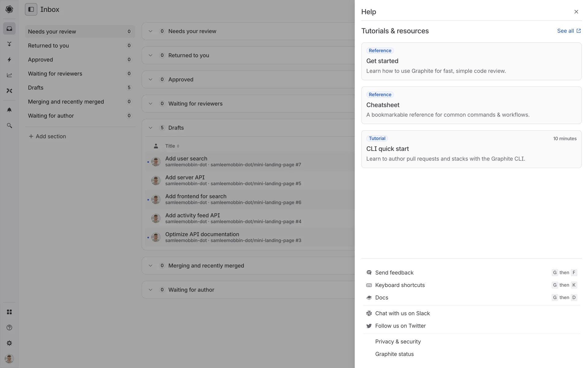This screenshot has width=588, height=368.
Task: Open the apps grid icon
Action: [9, 312]
